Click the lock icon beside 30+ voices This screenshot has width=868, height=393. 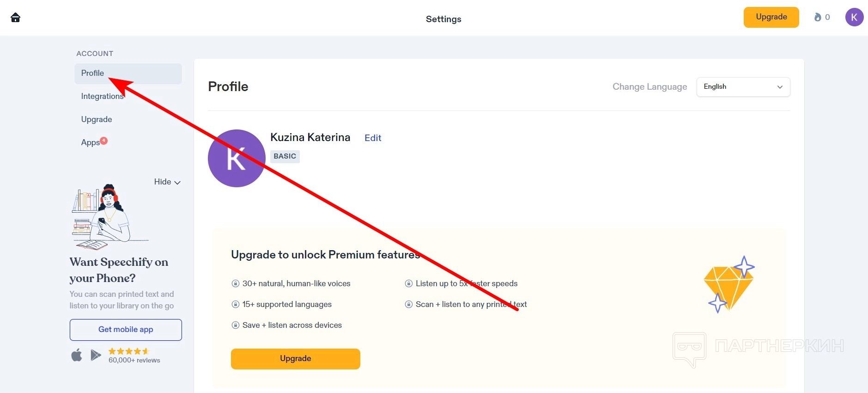coord(235,283)
